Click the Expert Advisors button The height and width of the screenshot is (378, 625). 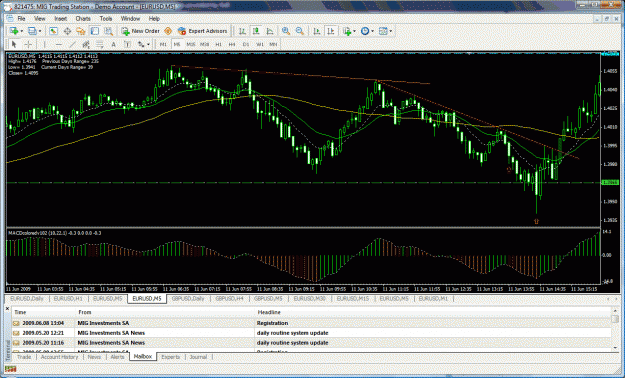click(202, 31)
